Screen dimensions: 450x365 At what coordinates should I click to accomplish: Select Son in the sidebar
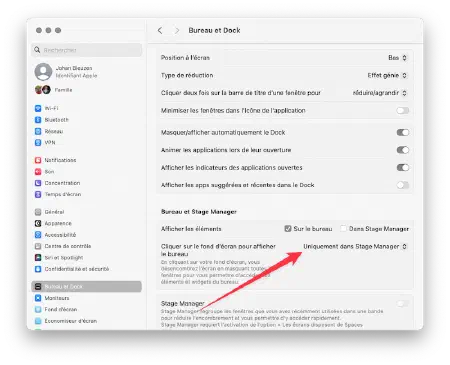[87, 172]
